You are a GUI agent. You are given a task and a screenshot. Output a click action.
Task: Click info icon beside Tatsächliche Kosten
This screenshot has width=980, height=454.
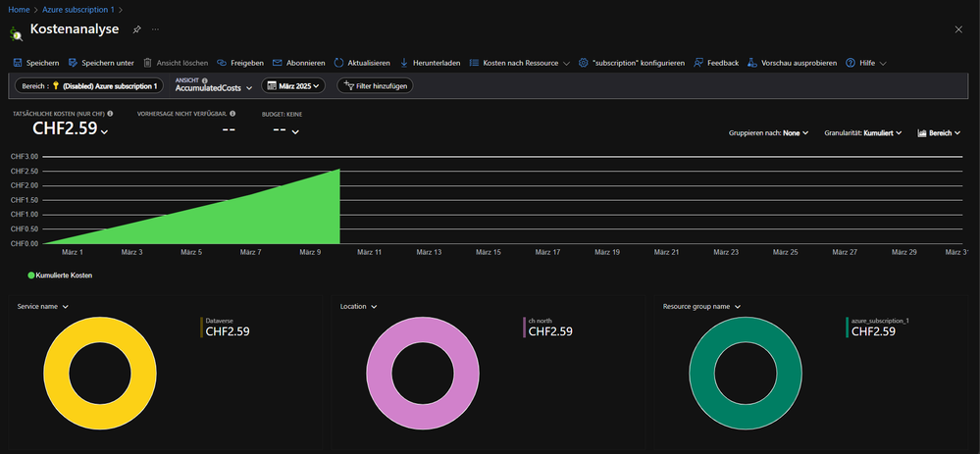[110, 114]
